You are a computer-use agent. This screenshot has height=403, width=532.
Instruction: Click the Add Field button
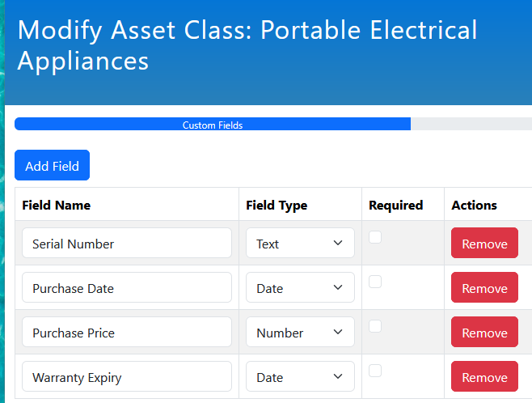click(52, 165)
